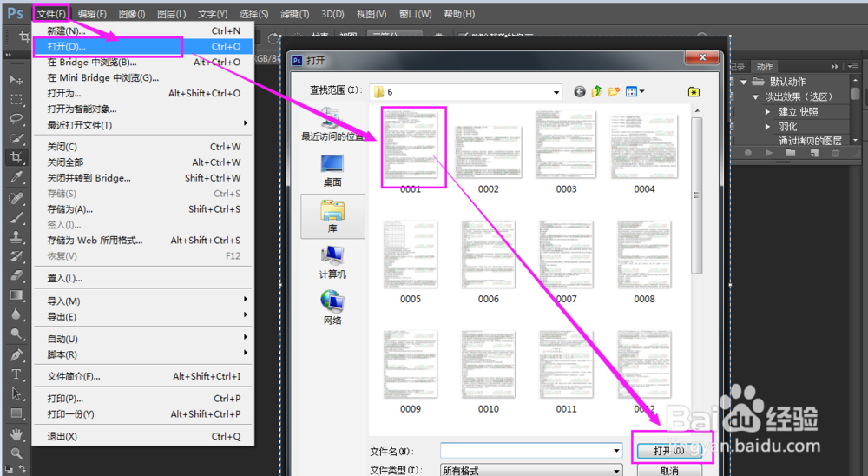This screenshot has width=868, height=476.
Task: Collapse the Actions panel with double arrow
Action: (x=835, y=67)
